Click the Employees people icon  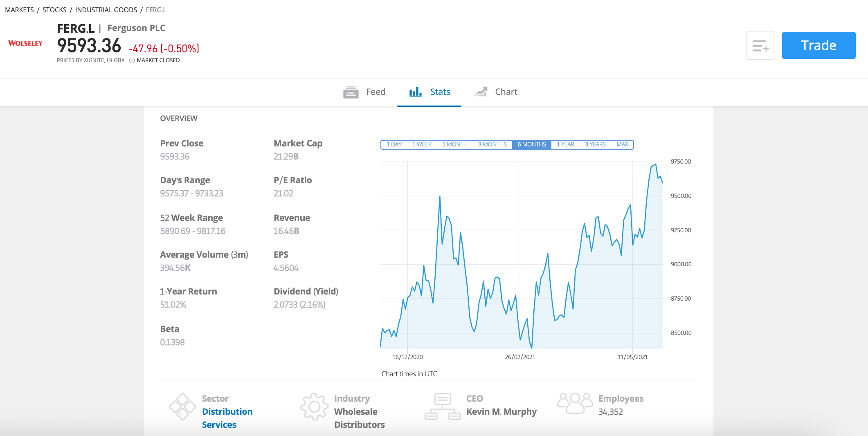click(575, 403)
